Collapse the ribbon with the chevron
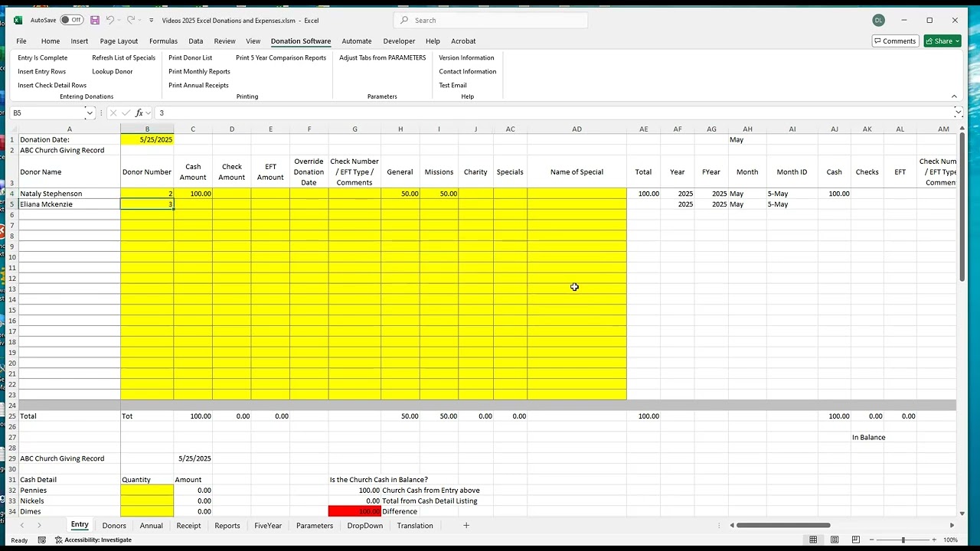 point(954,96)
